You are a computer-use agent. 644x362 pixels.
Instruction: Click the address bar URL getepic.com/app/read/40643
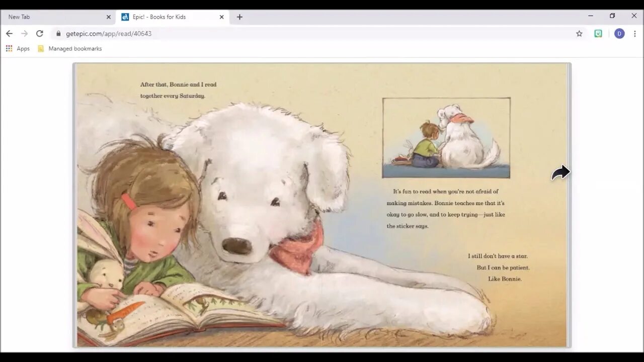(x=109, y=34)
